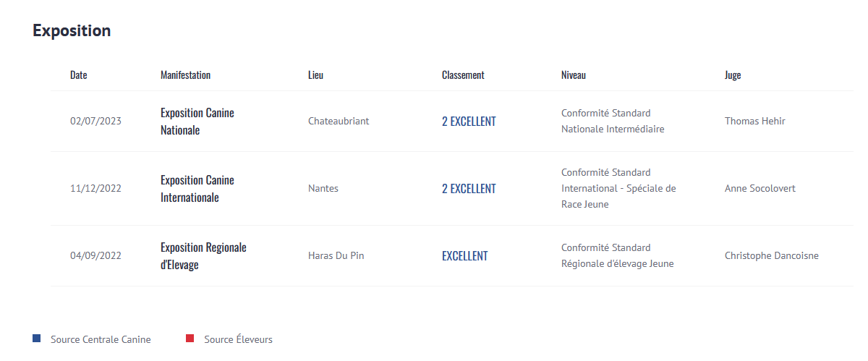Click the Lieu column header
The height and width of the screenshot is (361, 868).
315,75
